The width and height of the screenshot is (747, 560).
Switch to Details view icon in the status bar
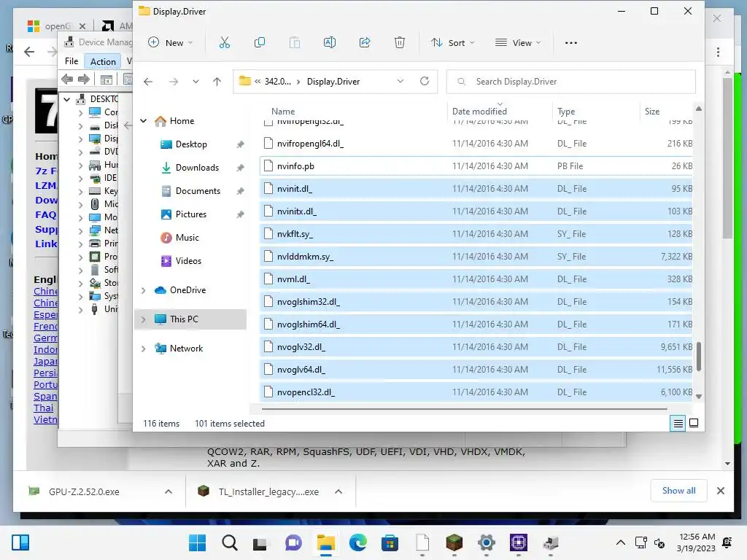tap(678, 423)
